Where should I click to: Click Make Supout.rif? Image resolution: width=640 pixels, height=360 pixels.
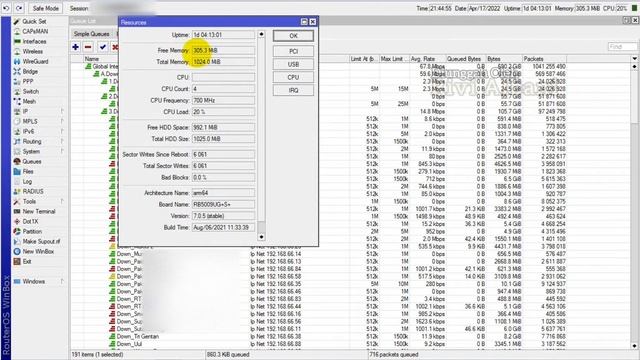[x=41, y=242]
